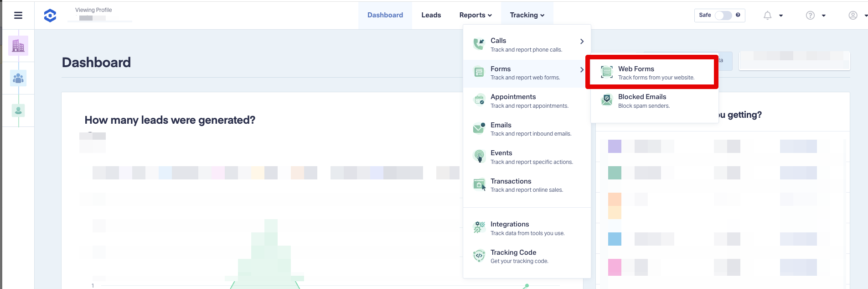Click the help question mark icon
The height and width of the screenshot is (289, 868).
pyautogui.click(x=810, y=16)
